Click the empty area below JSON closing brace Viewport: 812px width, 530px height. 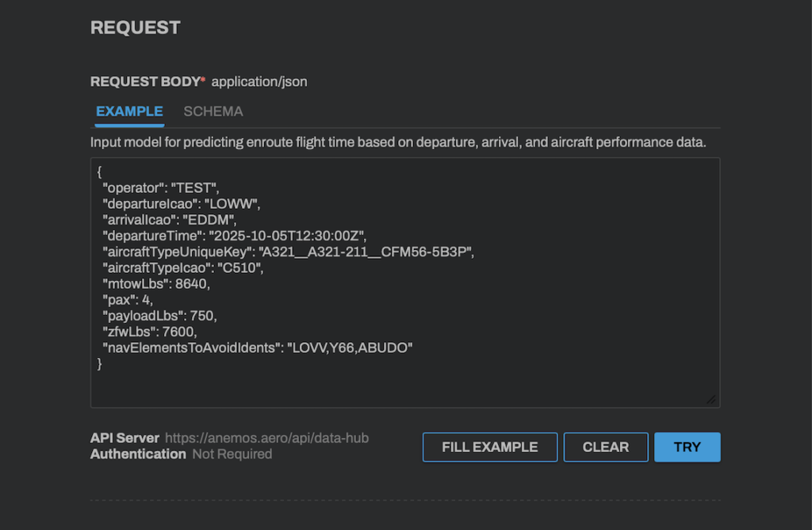coord(396,385)
